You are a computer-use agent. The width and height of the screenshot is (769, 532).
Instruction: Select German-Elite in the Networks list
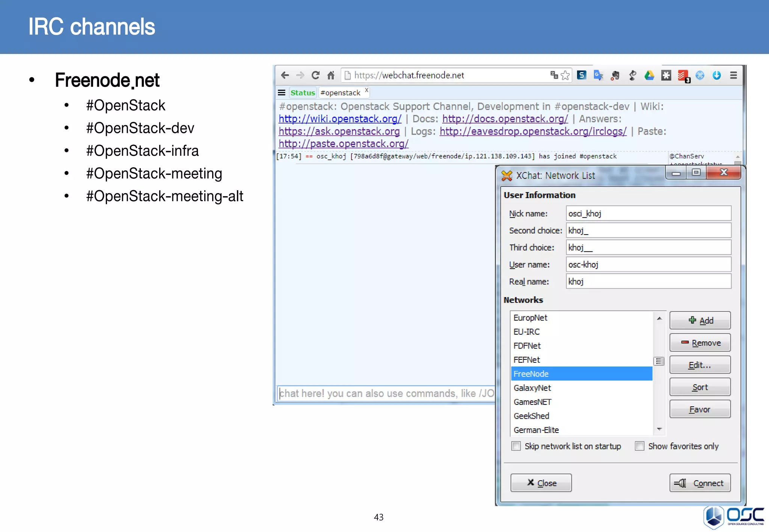point(582,430)
